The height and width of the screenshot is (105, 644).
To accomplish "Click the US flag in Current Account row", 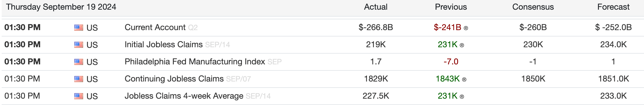I will (79, 28).
